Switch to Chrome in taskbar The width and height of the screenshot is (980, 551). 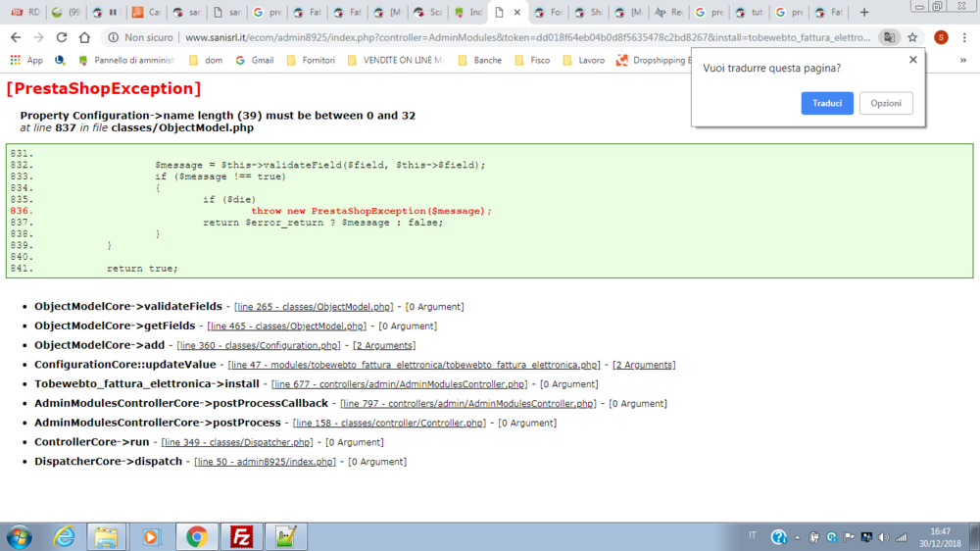pos(197,536)
